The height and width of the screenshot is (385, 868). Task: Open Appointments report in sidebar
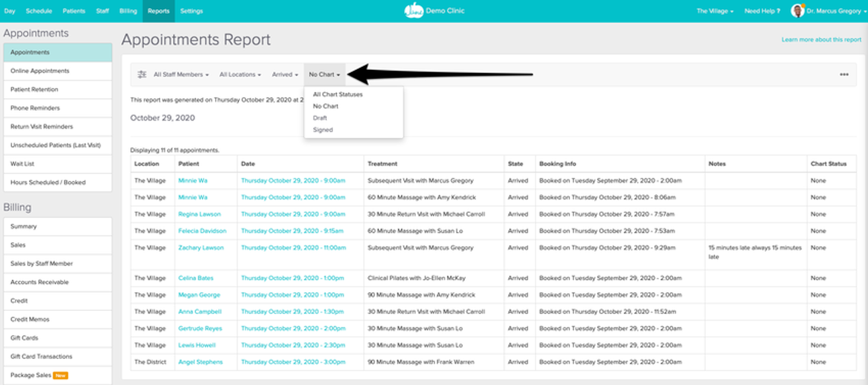point(58,52)
